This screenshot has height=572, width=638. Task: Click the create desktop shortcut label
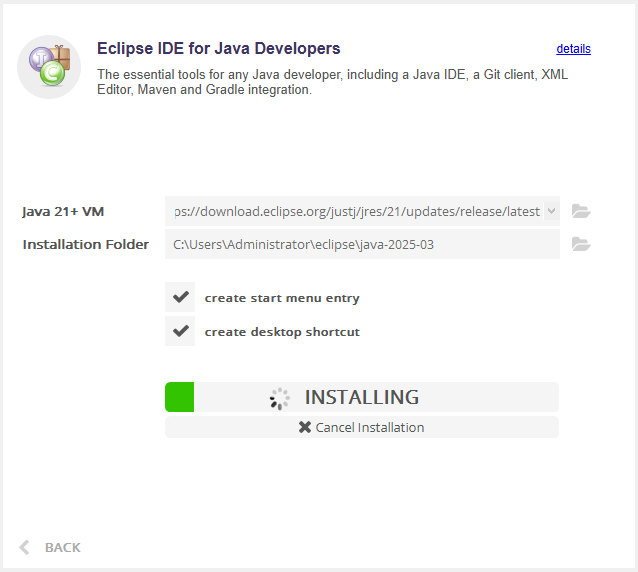click(x=282, y=332)
